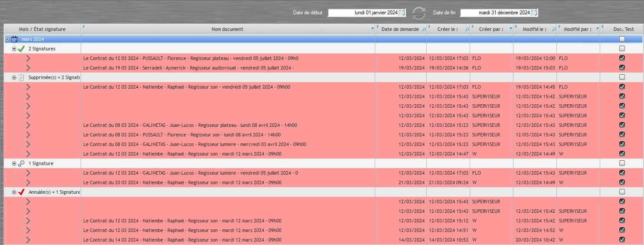This screenshot has width=644, height=245.
Task: Click the red checkmark icon of Annulée(s) group
Action: pos(21,192)
